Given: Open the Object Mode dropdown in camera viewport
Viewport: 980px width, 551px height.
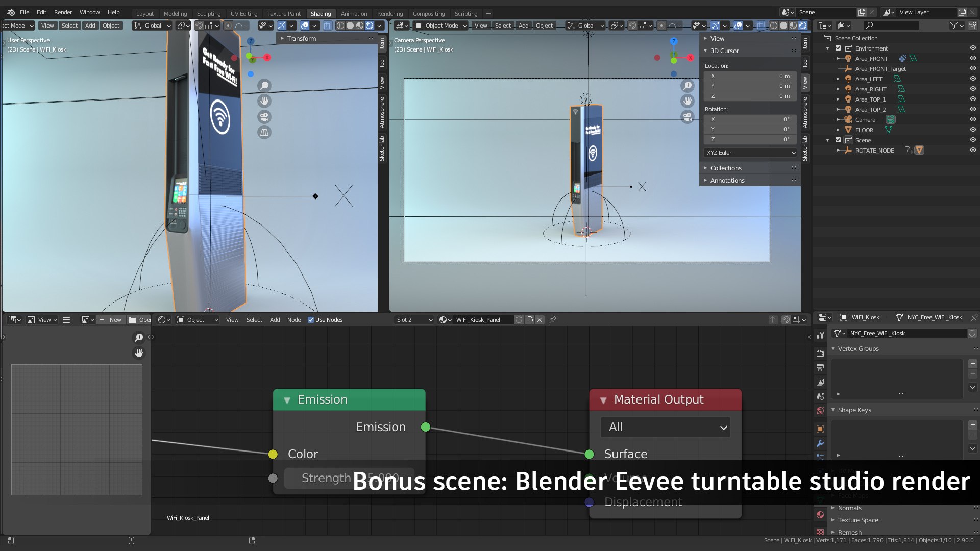Looking at the screenshot, I should coord(440,26).
